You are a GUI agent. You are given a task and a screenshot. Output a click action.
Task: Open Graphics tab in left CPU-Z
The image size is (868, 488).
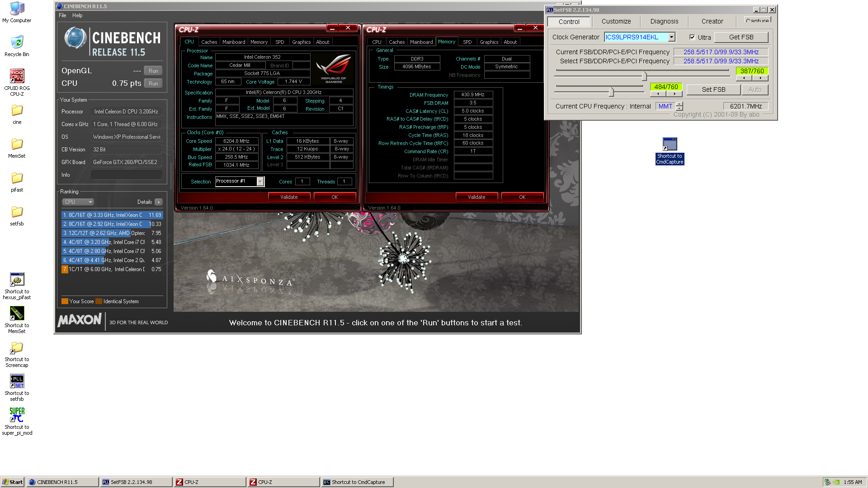[x=301, y=42]
